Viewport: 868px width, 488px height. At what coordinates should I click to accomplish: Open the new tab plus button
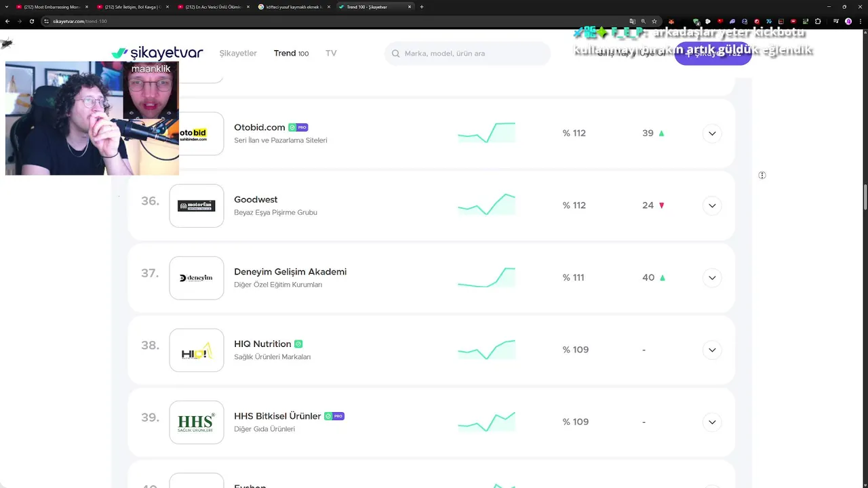pyautogui.click(x=422, y=7)
